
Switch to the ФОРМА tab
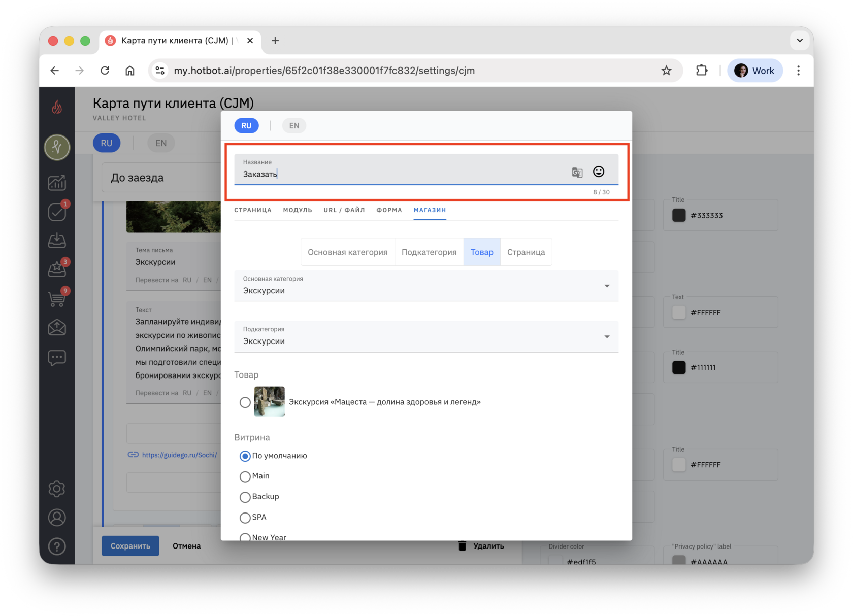click(x=389, y=210)
